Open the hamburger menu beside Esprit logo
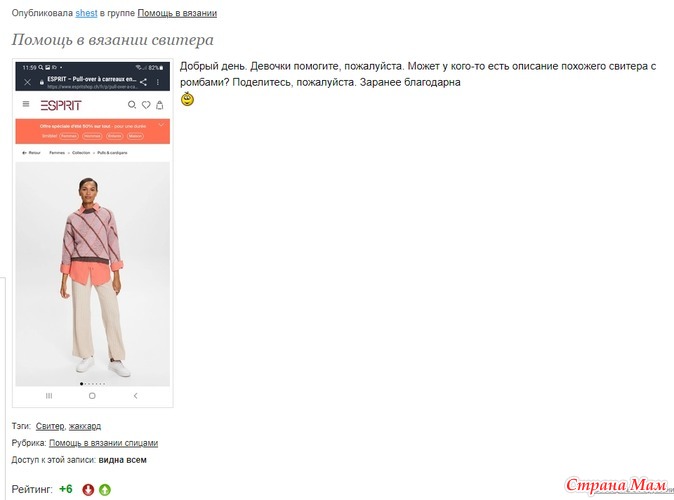 [x=26, y=104]
